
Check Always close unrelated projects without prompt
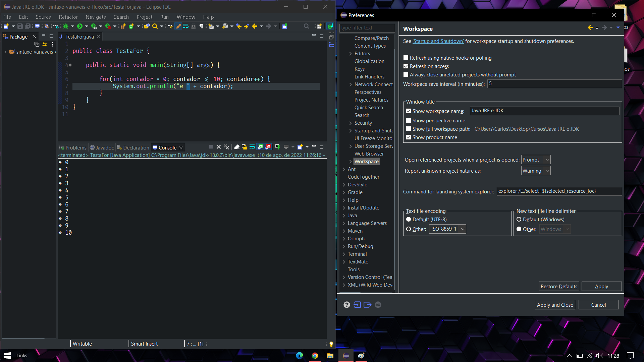406,75
